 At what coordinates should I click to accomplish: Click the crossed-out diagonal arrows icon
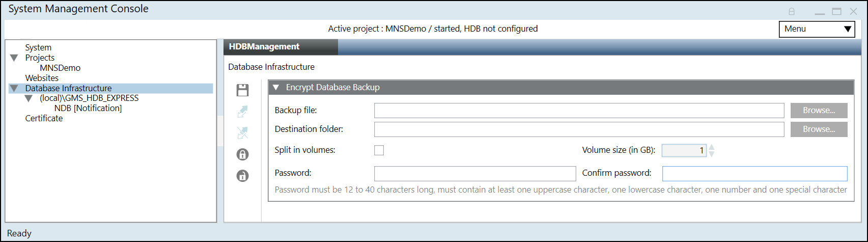(243, 133)
